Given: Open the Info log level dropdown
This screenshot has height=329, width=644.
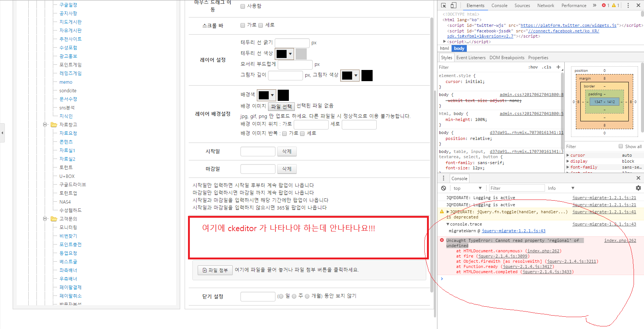Looking at the screenshot, I should (561, 188).
